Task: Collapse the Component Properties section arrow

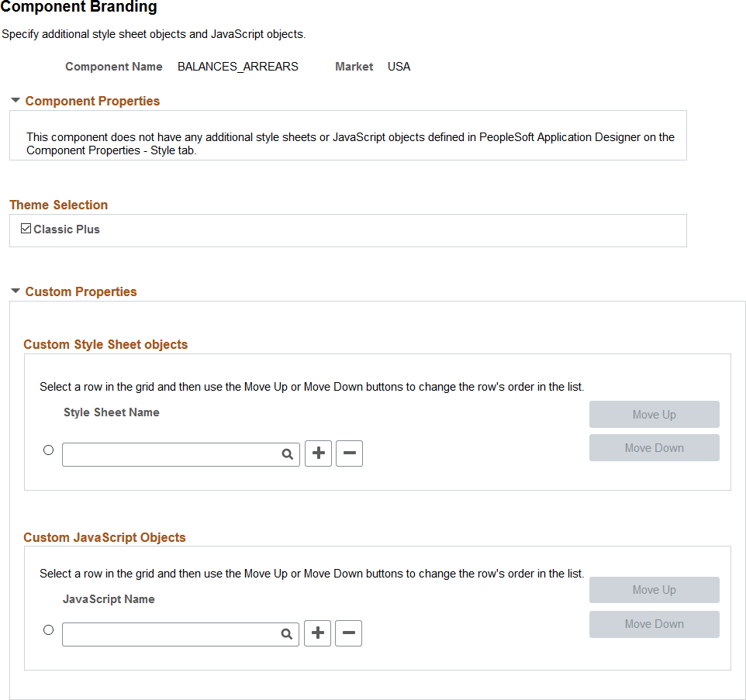Action: coord(16,100)
